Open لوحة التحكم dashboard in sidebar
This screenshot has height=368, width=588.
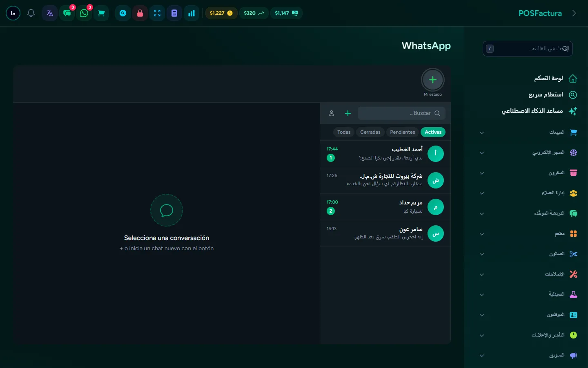point(555,78)
